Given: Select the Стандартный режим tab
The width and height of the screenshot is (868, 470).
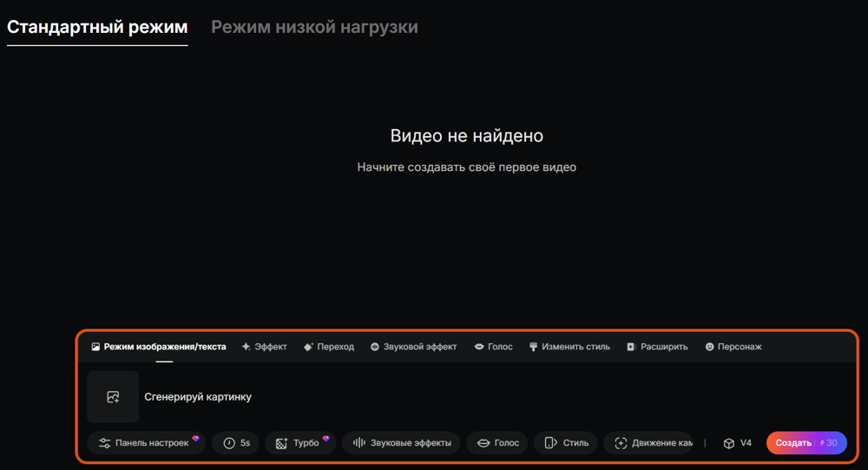Looking at the screenshot, I should tap(97, 27).
